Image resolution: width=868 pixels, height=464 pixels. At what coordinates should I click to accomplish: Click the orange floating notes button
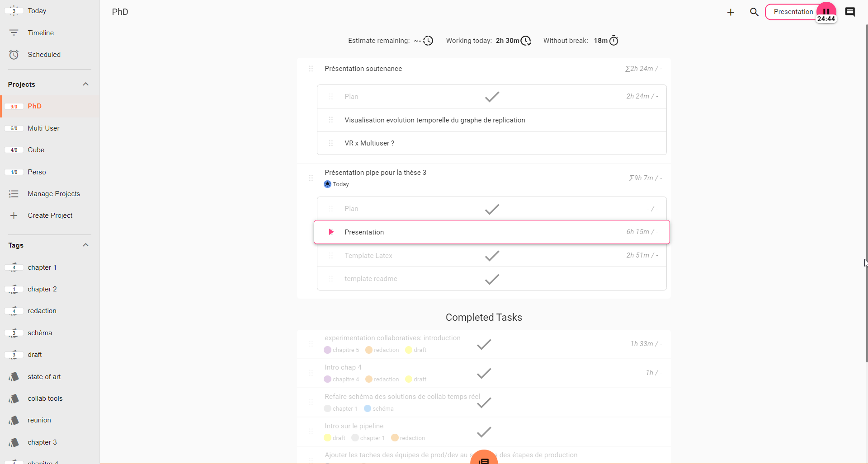484,459
